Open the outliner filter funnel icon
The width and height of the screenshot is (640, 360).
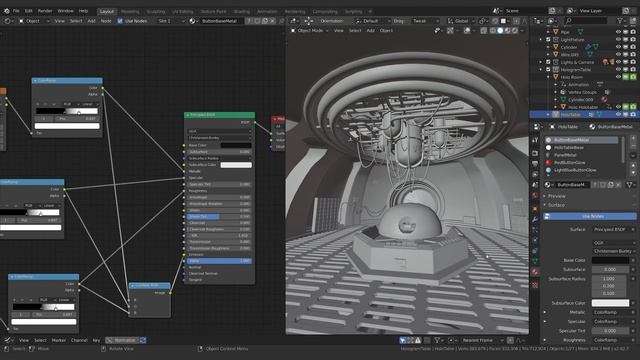(x=621, y=20)
